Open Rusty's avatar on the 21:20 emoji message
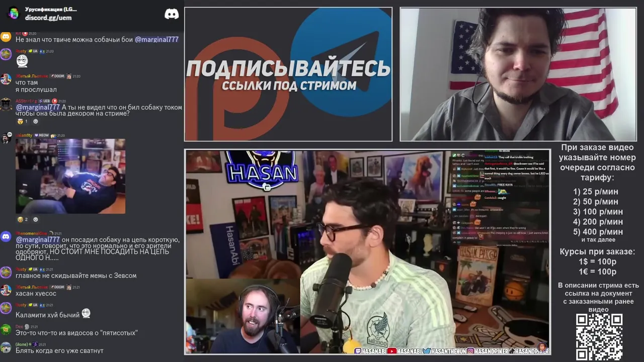This screenshot has width=644, height=362. pyautogui.click(x=6, y=54)
